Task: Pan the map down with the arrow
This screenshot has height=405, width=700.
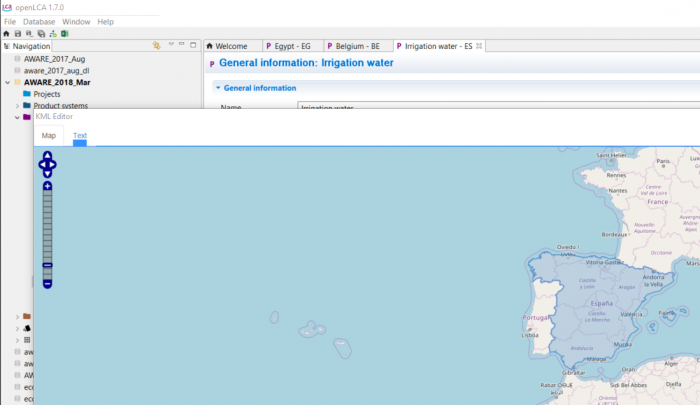Action: click(47, 174)
